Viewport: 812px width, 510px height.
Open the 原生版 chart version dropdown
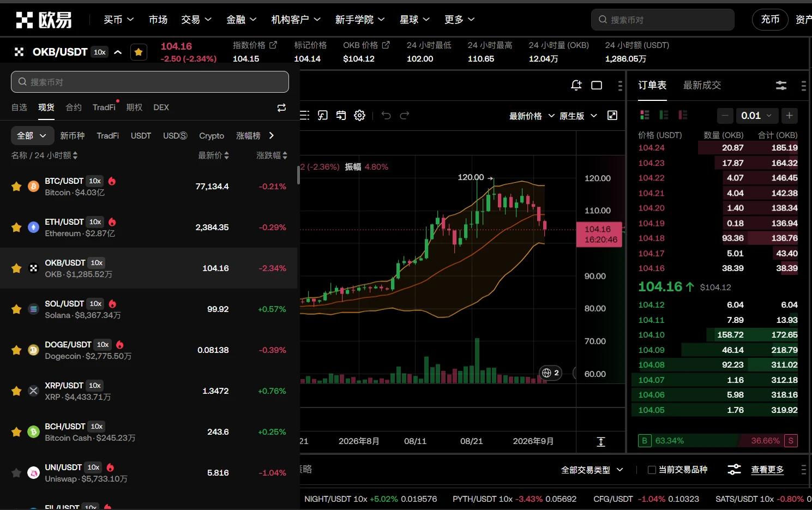(x=578, y=116)
